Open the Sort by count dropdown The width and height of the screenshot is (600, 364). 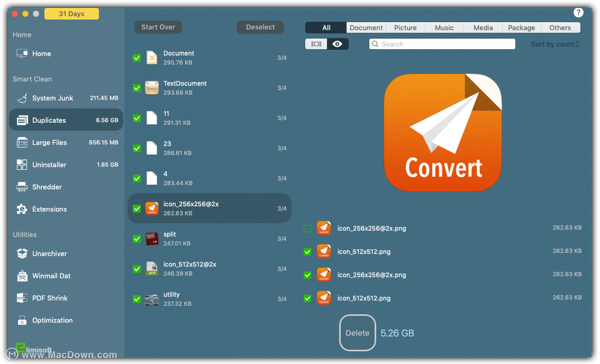555,44
